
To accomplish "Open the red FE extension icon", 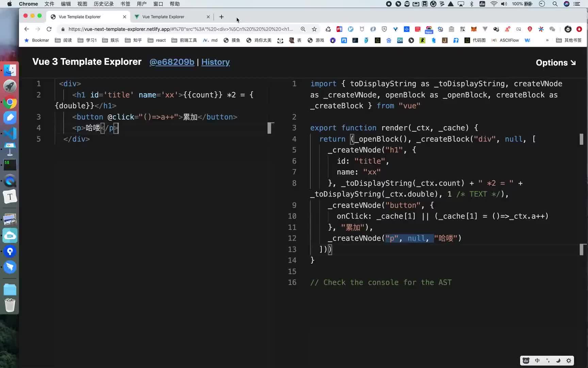I will pyautogui.click(x=339, y=29).
